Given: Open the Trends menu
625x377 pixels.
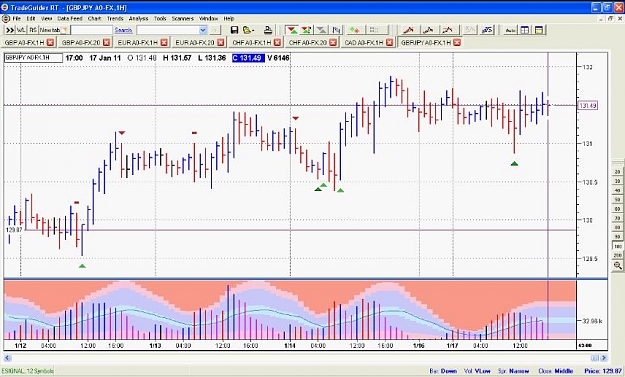Looking at the screenshot, I should pyautogui.click(x=115, y=19).
